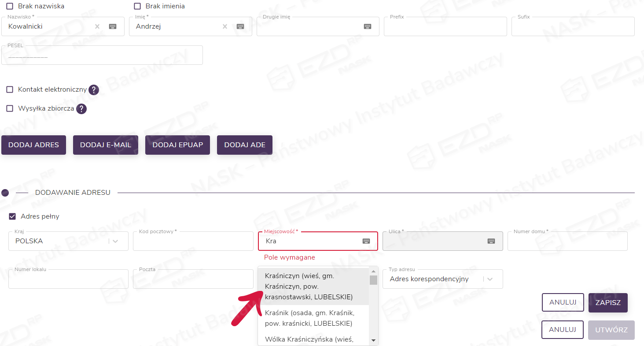Enable the Brak nazwiska checkbox
The width and height of the screenshot is (644, 346).
click(10, 6)
